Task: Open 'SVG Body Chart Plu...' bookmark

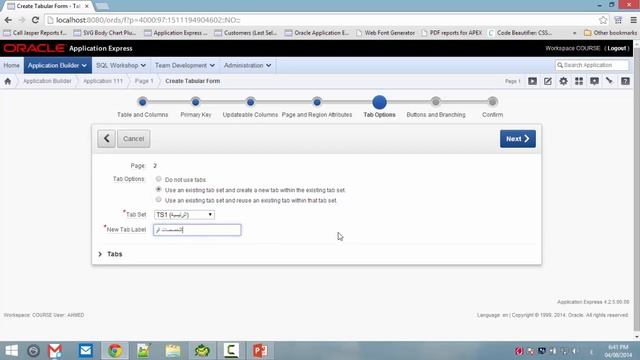Action: (x=105, y=33)
